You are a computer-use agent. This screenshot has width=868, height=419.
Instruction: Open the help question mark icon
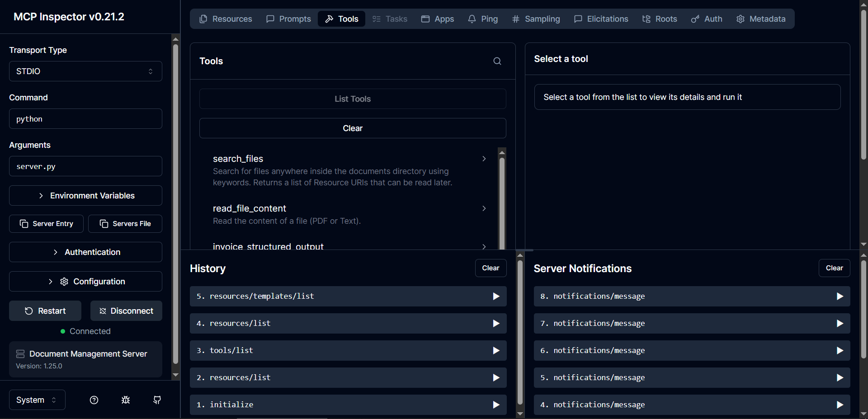coord(94,400)
